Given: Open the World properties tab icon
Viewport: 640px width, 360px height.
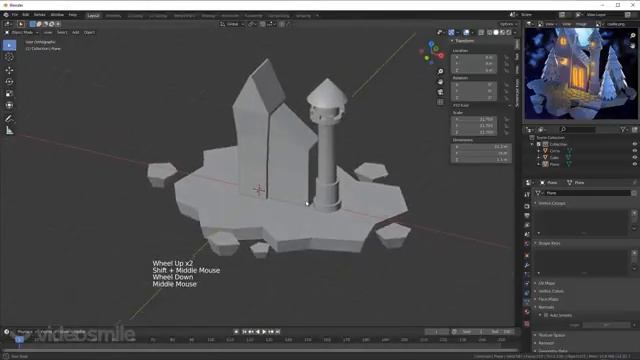Looking at the screenshot, I should 527,244.
